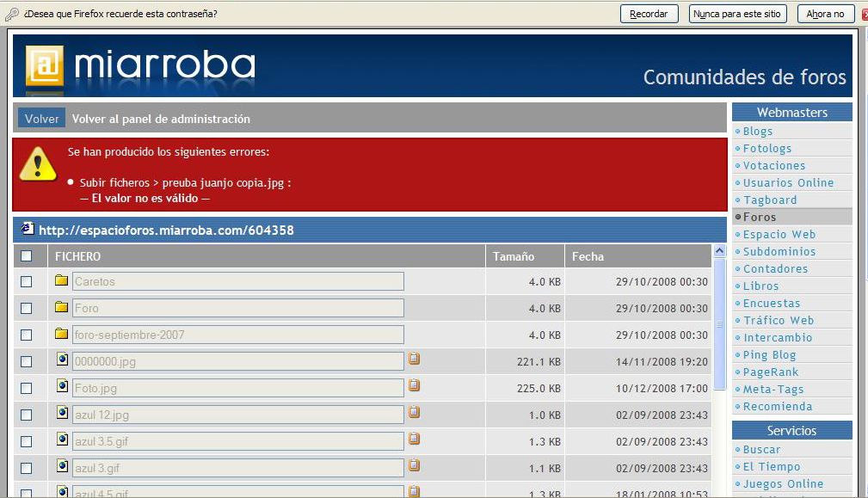Open the Foro folder icon

(61, 306)
